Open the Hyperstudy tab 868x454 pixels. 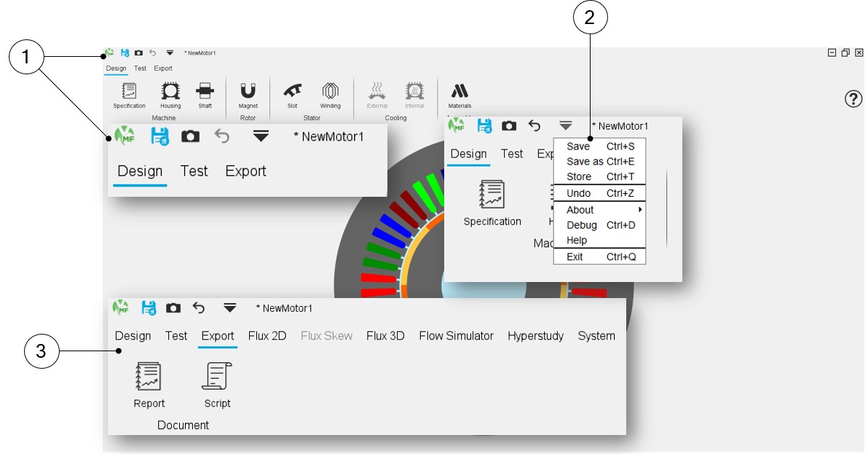click(535, 336)
